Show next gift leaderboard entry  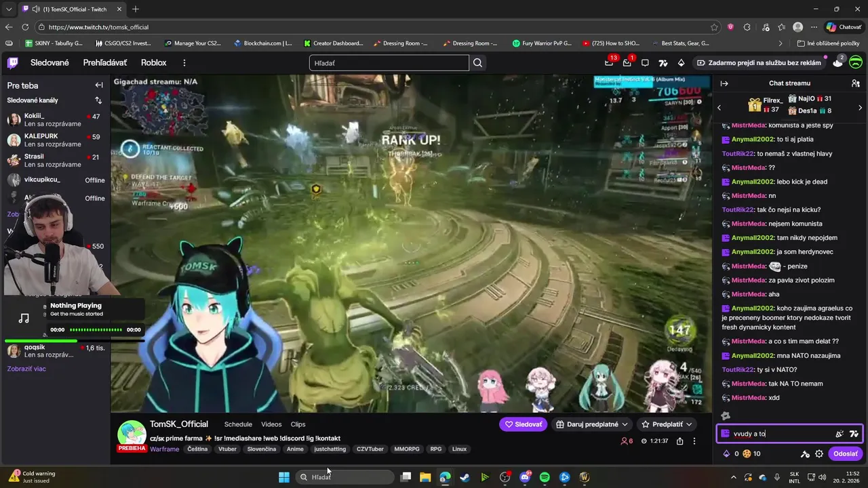point(861,108)
